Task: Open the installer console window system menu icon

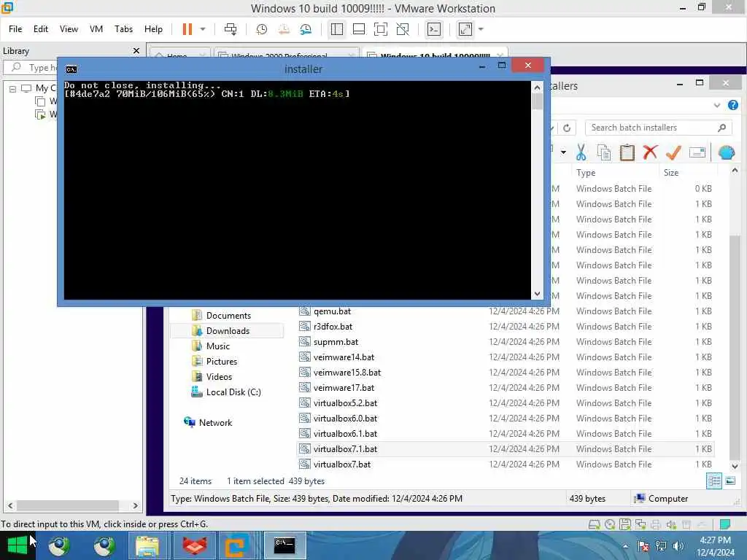Action: pyautogui.click(x=71, y=69)
